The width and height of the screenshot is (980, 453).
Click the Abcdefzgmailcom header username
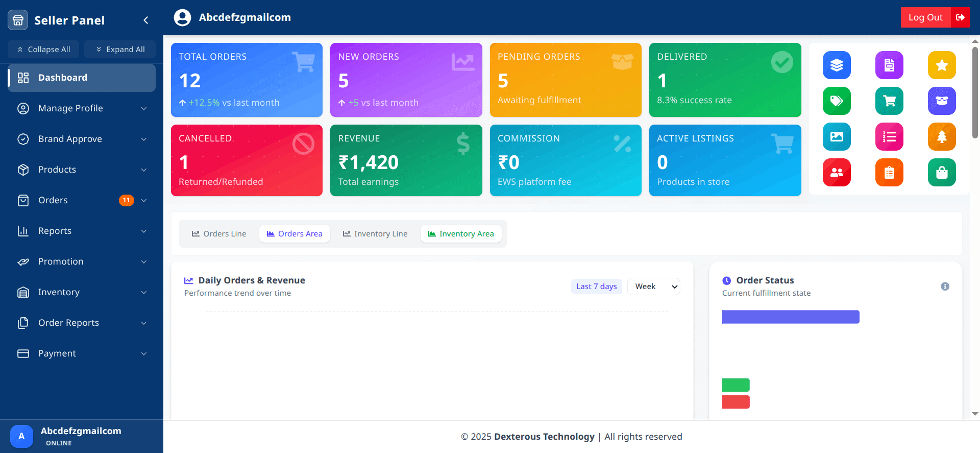click(x=245, y=17)
